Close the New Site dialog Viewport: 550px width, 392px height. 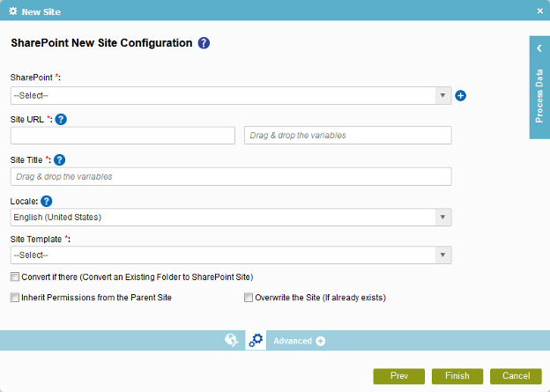tap(540, 11)
